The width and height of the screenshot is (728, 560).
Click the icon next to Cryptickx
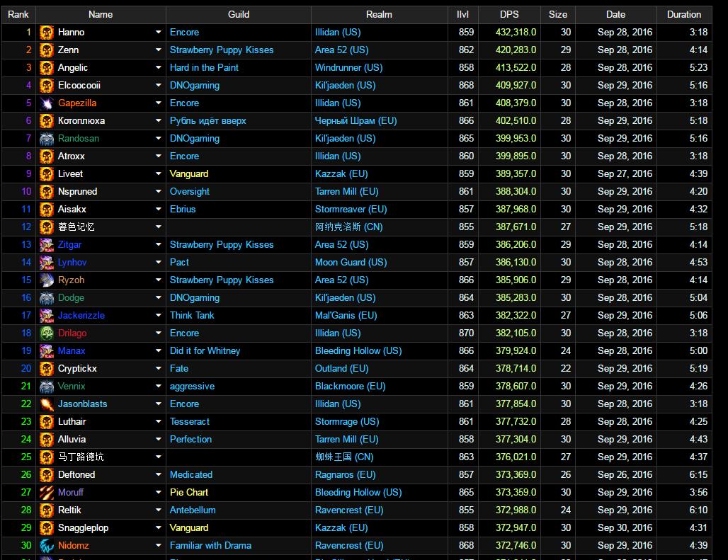click(x=47, y=369)
